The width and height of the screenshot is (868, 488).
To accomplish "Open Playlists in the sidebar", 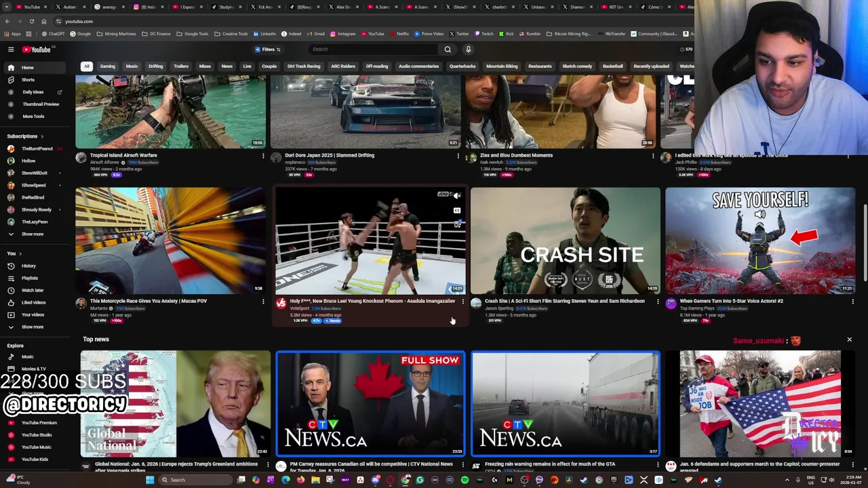I will 34,278.
